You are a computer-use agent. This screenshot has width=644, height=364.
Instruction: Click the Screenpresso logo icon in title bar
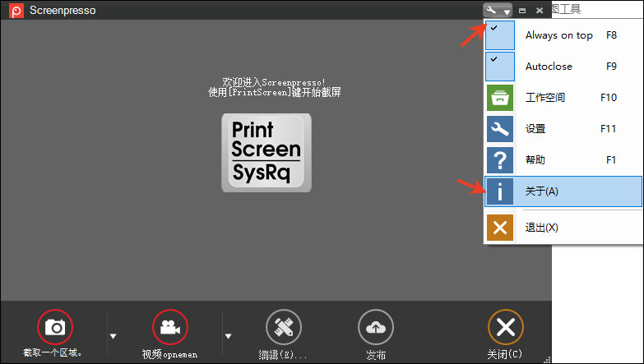[16, 10]
